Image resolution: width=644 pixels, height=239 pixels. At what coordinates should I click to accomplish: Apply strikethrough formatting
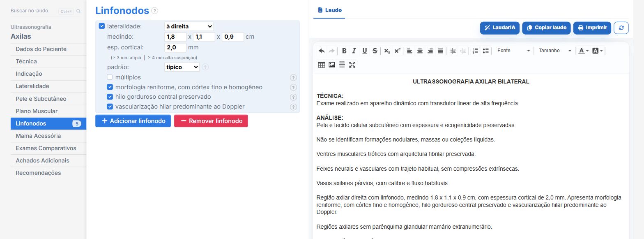[x=375, y=51]
